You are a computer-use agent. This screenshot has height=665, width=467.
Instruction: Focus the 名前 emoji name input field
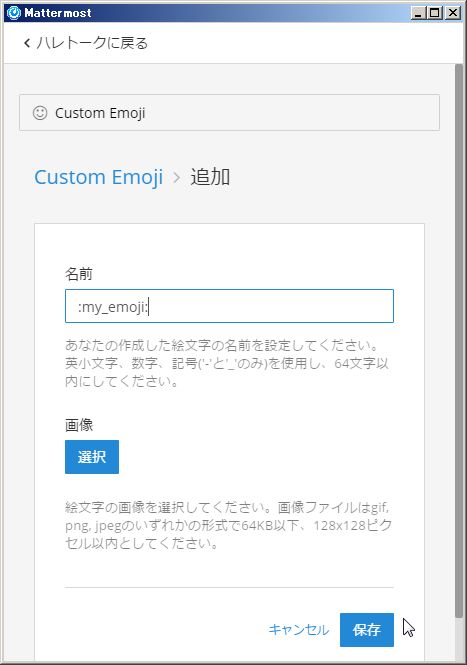229,306
